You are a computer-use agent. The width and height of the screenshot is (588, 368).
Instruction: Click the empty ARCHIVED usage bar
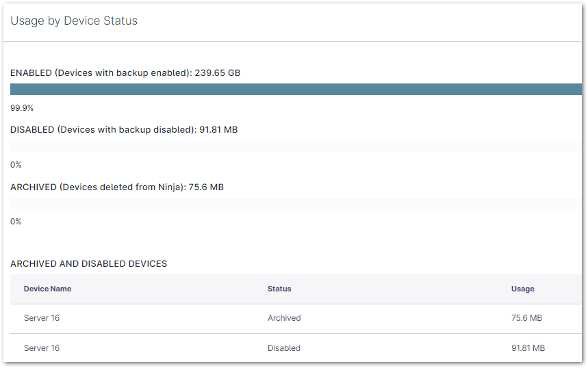pyautogui.click(x=296, y=203)
